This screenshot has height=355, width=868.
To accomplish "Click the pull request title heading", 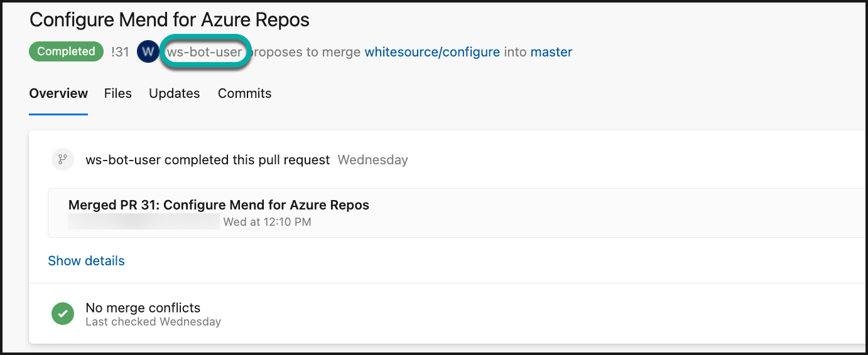I will [170, 19].
